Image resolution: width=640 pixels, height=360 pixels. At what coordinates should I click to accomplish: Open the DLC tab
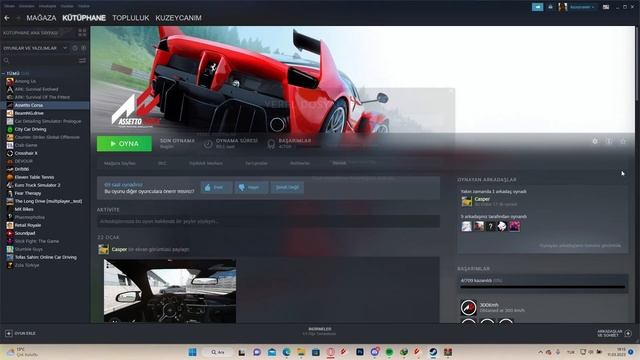point(162,163)
